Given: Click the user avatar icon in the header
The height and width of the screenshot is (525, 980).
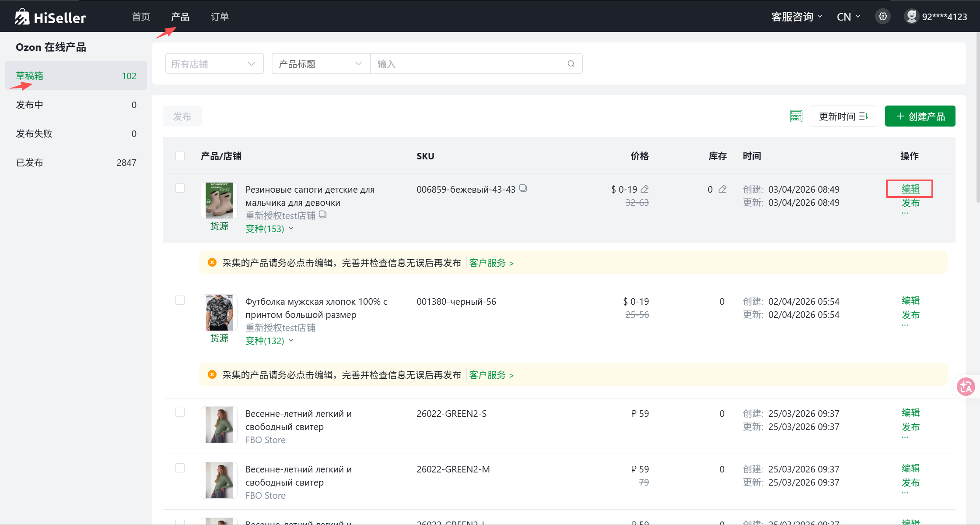Looking at the screenshot, I should (x=911, y=17).
